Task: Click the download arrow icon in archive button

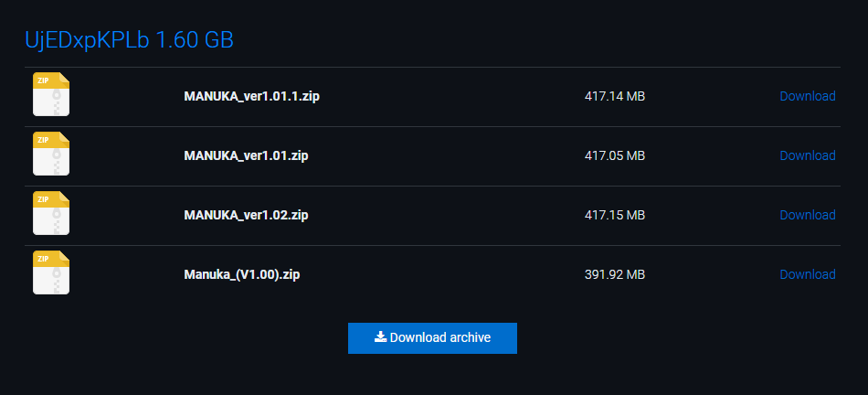Action: click(380, 336)
